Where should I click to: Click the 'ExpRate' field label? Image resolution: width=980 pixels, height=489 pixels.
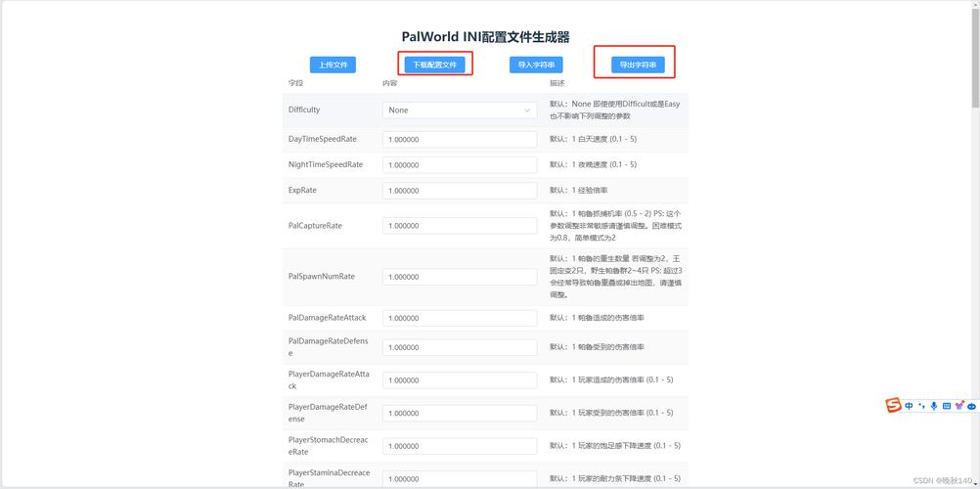(302, 190)
